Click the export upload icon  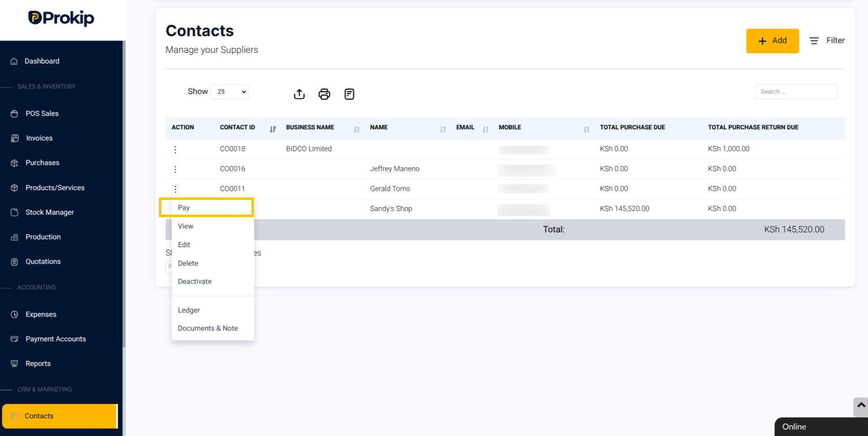(x=299, y=94)
